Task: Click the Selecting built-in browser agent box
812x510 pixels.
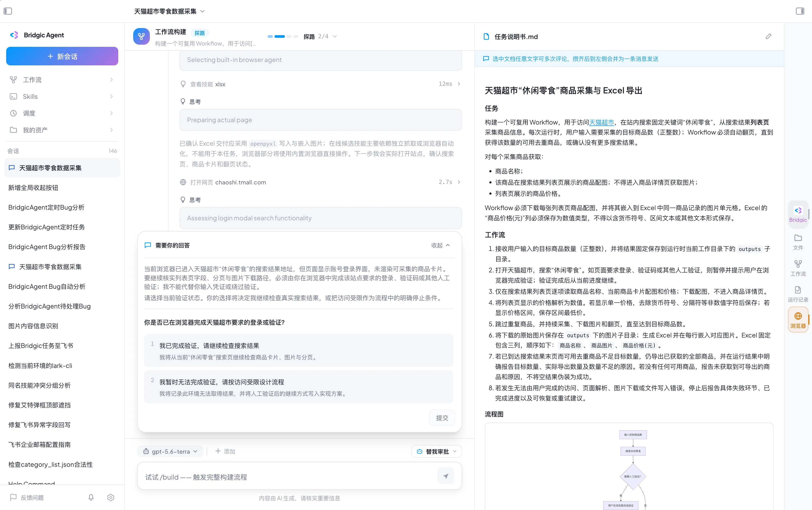Action: [x=321, y=60]
